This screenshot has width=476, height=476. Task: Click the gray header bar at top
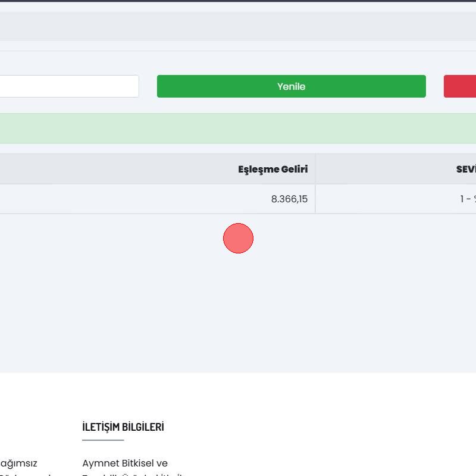coord(238,27)
